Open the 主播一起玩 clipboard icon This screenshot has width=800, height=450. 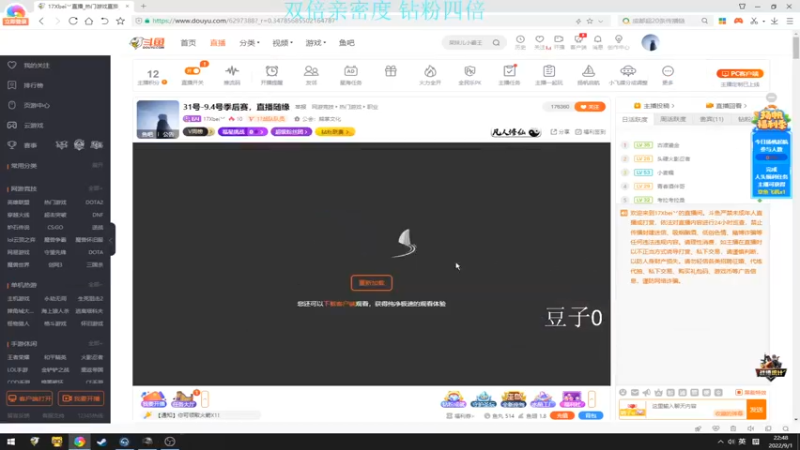coord(549,71)
